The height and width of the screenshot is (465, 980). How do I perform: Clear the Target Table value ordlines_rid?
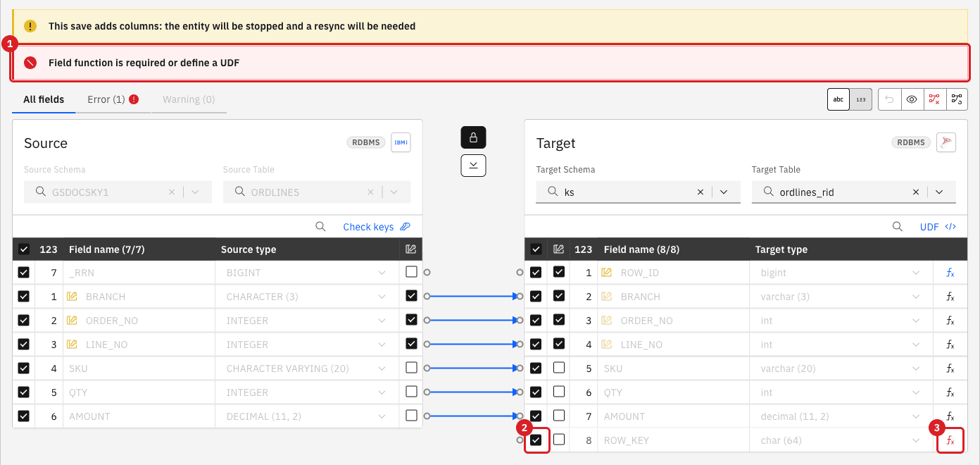[916, 192]
